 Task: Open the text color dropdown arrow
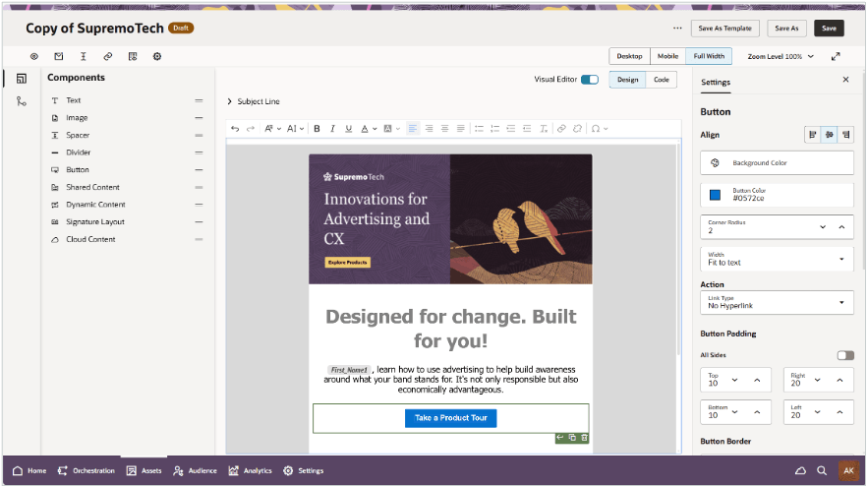coord(376,129)
